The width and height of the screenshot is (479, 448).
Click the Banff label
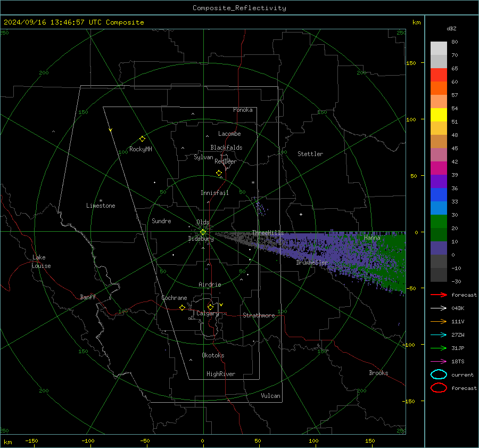pos(88,297)
